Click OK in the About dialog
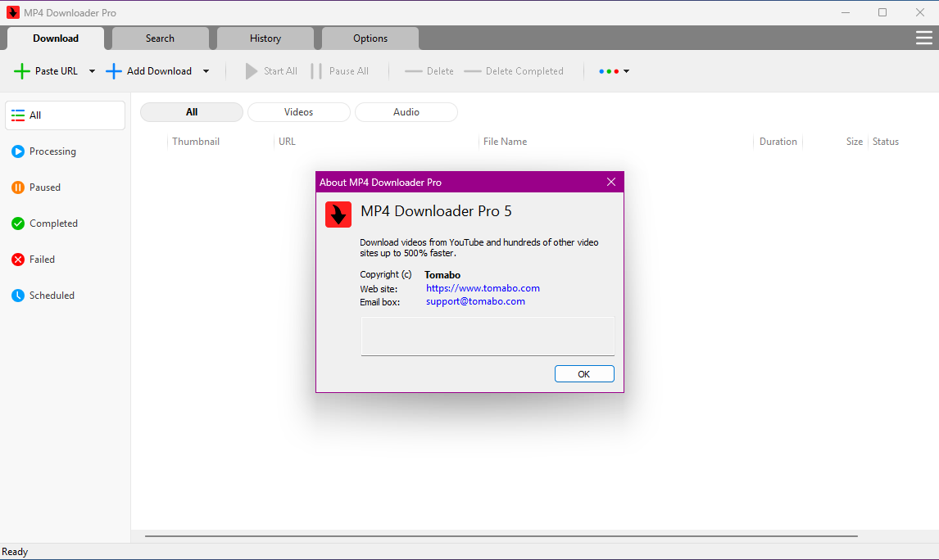This screenshot has height=560, width=939. [584, 374]
